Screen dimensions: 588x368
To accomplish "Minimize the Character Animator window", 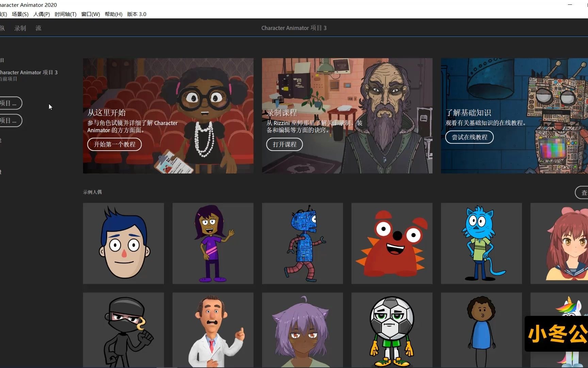I will click(570, 4).
